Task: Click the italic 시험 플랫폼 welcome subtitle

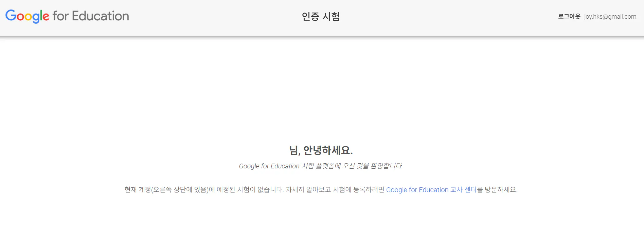Action: pyautogui.click(x=321, y=166)
